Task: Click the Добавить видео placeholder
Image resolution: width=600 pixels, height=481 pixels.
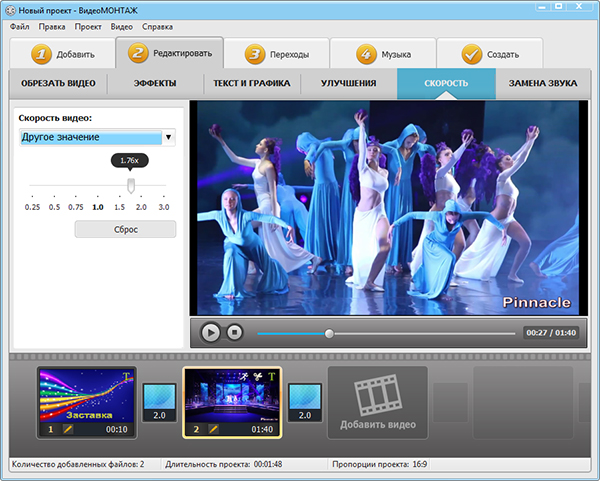Action: [378, 403]
